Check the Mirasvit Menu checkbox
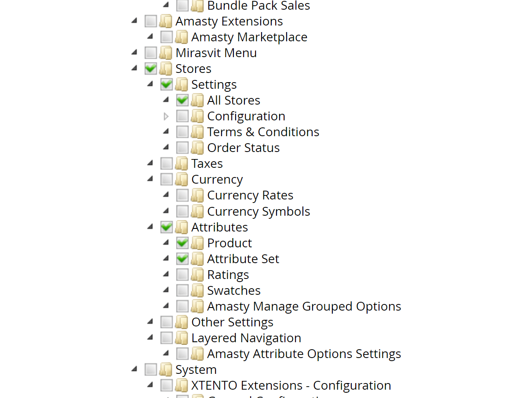Screen dimensions: 532x398 pos(151,53)
